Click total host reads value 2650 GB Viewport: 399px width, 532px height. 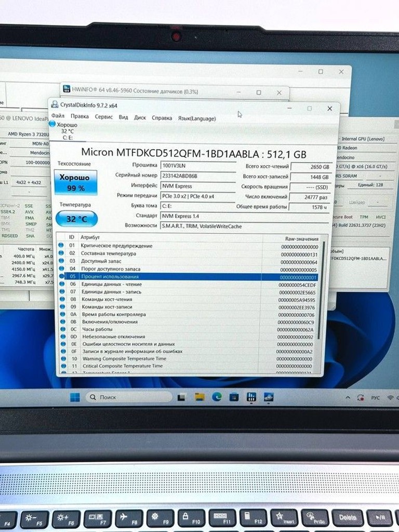pos(311,167)
